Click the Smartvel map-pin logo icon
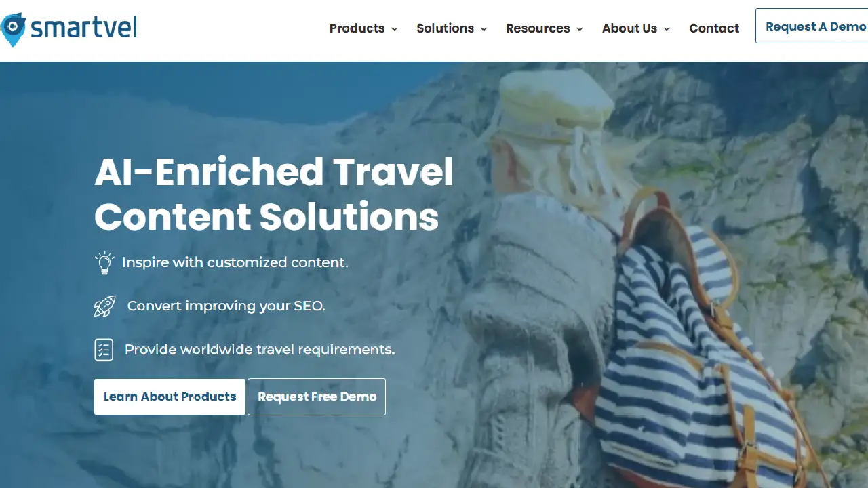Image resolution: width=868 pixels, height=488 pixels. tap(12, 29)
